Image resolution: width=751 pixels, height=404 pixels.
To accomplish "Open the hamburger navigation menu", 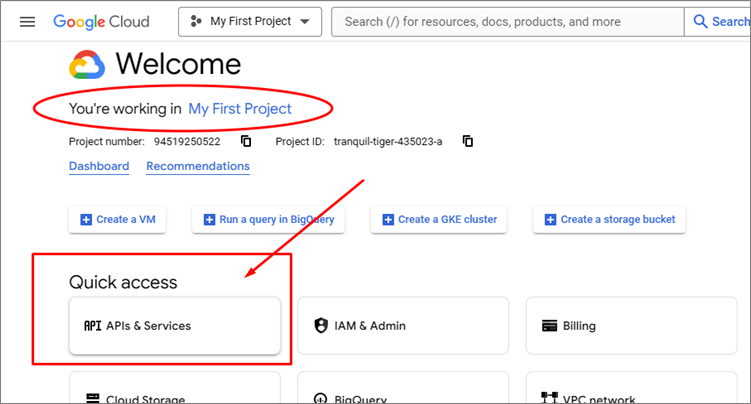I will (27, 22).
